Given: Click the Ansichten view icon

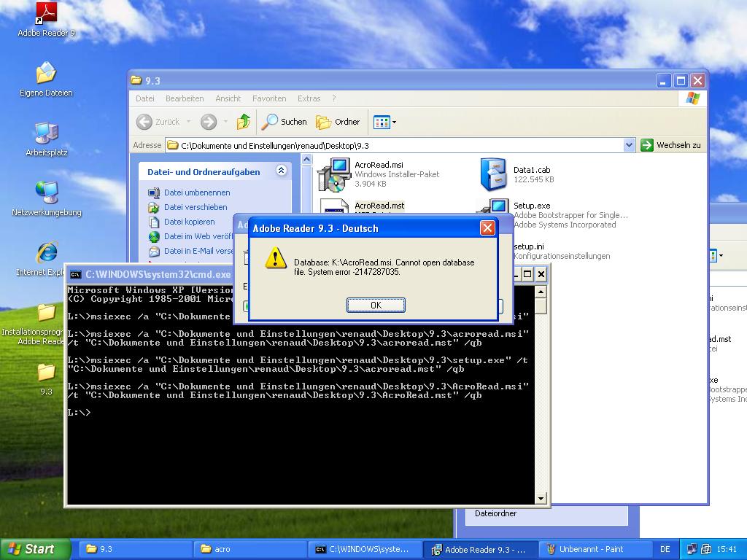Looking at the screenshot, I should [x=382, y=122].
